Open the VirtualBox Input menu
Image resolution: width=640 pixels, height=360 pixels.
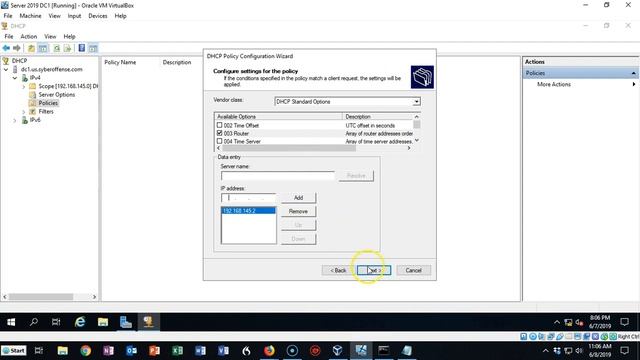74,16
